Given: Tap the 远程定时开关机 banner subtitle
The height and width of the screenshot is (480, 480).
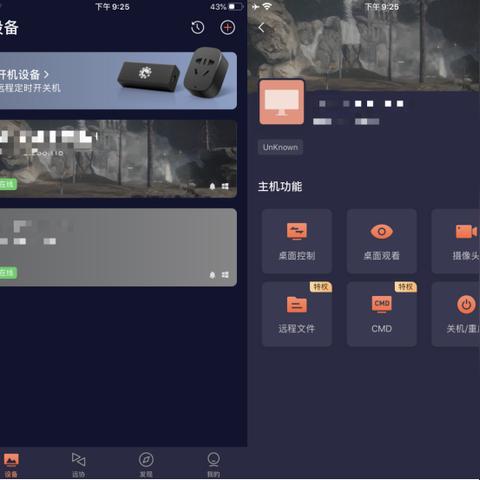Looking at the screenshot, I should 30,88.
